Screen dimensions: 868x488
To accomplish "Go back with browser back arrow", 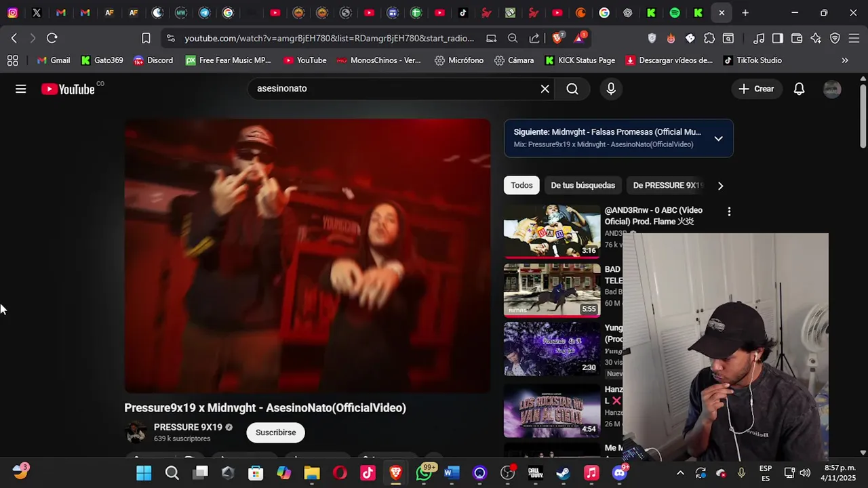I will [14, 38].
